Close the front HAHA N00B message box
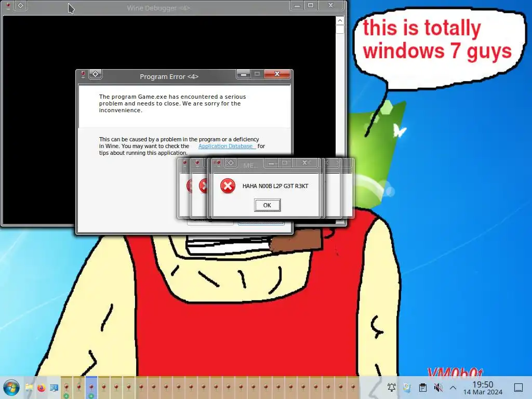 [304, 163]
